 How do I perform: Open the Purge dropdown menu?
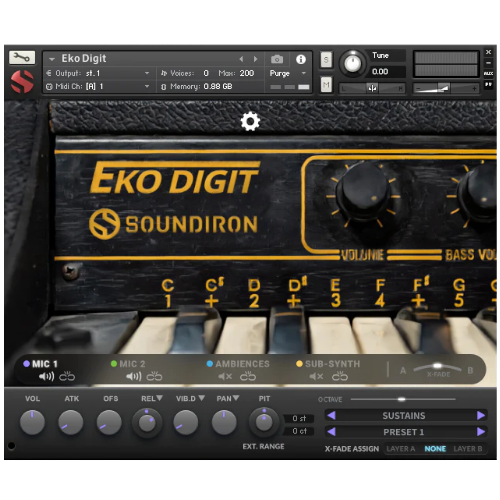click(288, 73)
